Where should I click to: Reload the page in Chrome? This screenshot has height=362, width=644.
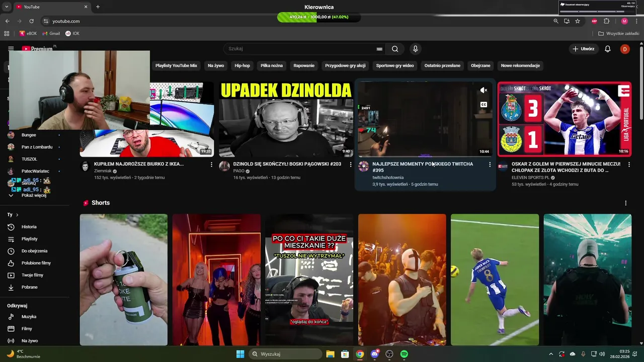click(31, 21)
